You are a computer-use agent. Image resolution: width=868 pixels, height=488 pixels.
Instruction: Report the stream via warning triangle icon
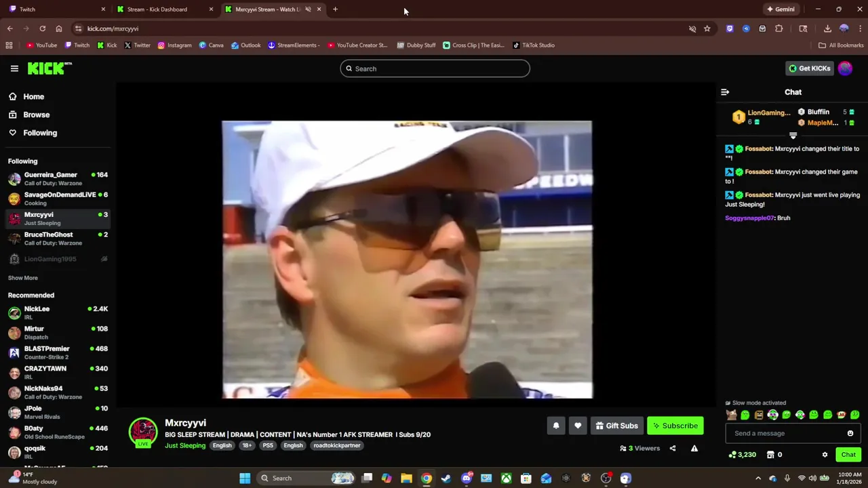pos(694,448)
